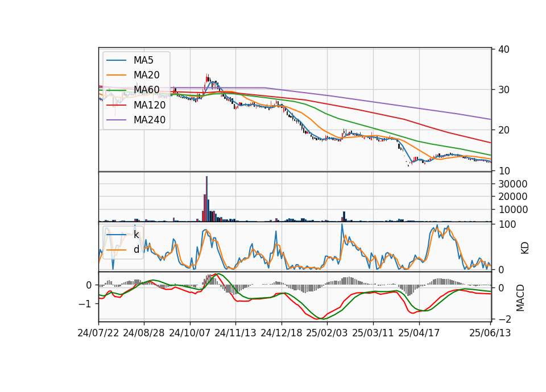Click the 24/11/13 date axis label

[235, 333]
